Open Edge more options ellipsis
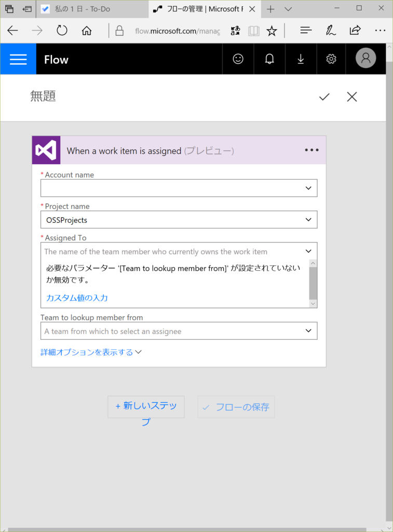The height and width of the screenshot is (532, 393). 380,31
